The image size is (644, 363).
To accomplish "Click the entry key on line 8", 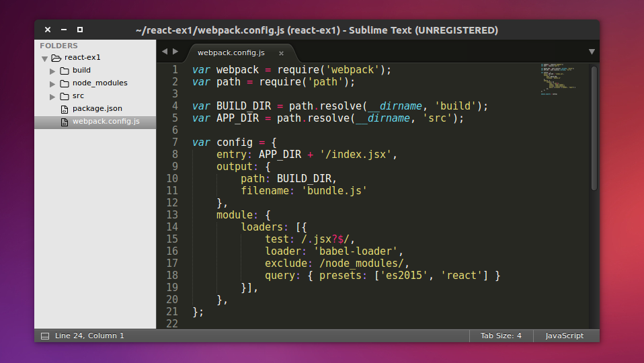I will pyautogui.click(x=231, y=155).
